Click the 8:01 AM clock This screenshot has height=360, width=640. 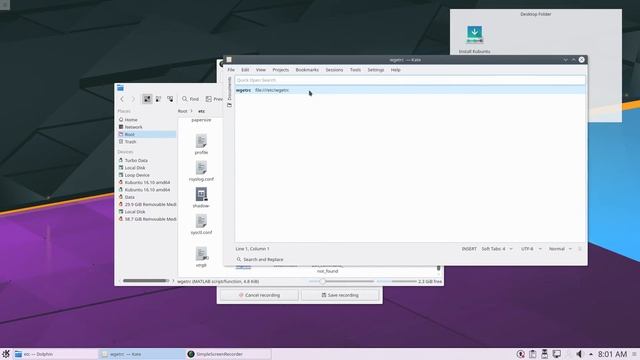[612, 354]
